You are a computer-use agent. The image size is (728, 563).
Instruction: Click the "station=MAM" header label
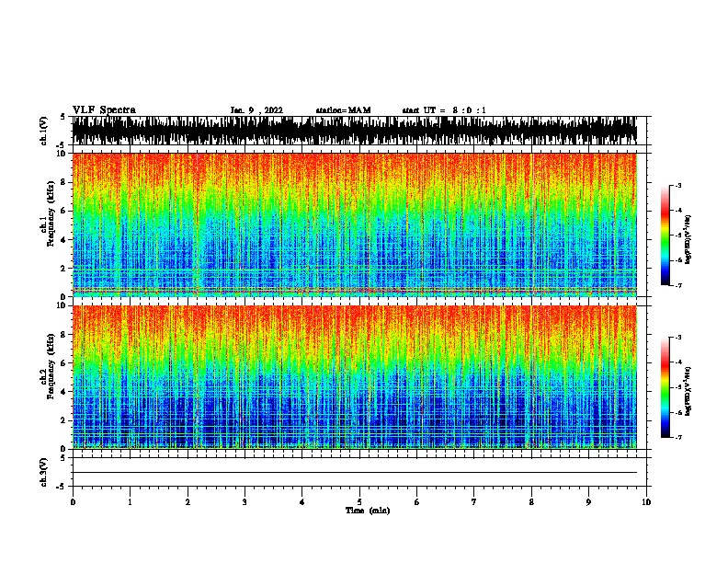[343, 110]
